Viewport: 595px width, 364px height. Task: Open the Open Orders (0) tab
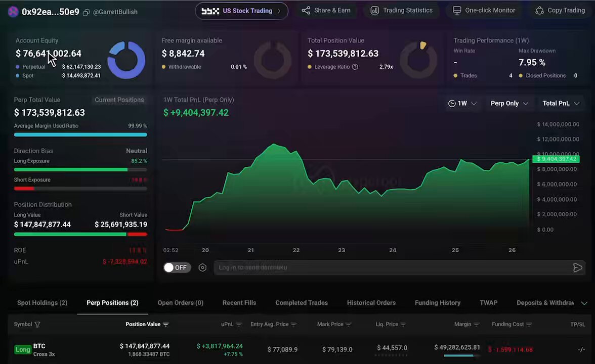pyautogui.click(x=181, y=303)
